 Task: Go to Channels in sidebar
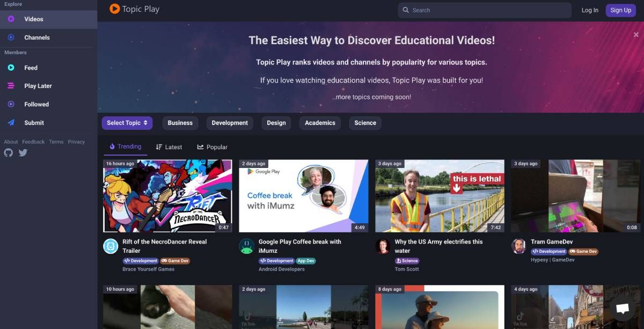(48, 38)
